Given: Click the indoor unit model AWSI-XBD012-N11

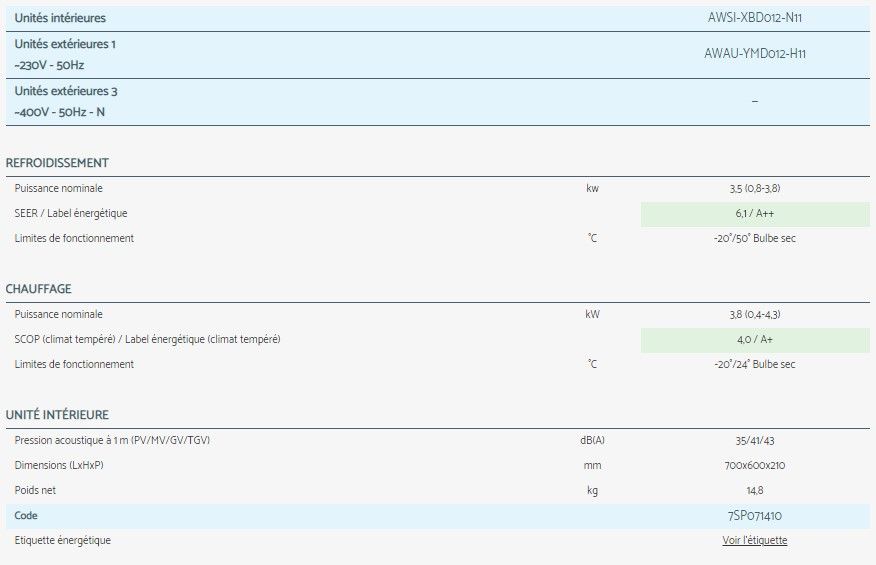Looking at the screenshot, I should click(754, 18).
